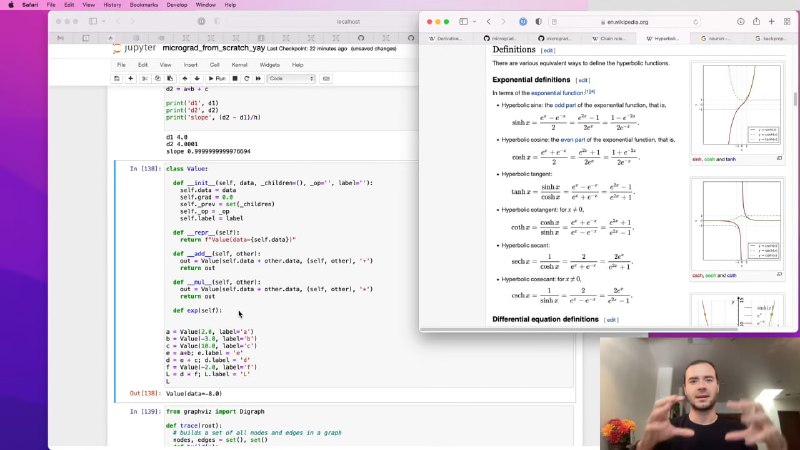Restart and run all cells icon
800x450 pixels.
258,79
